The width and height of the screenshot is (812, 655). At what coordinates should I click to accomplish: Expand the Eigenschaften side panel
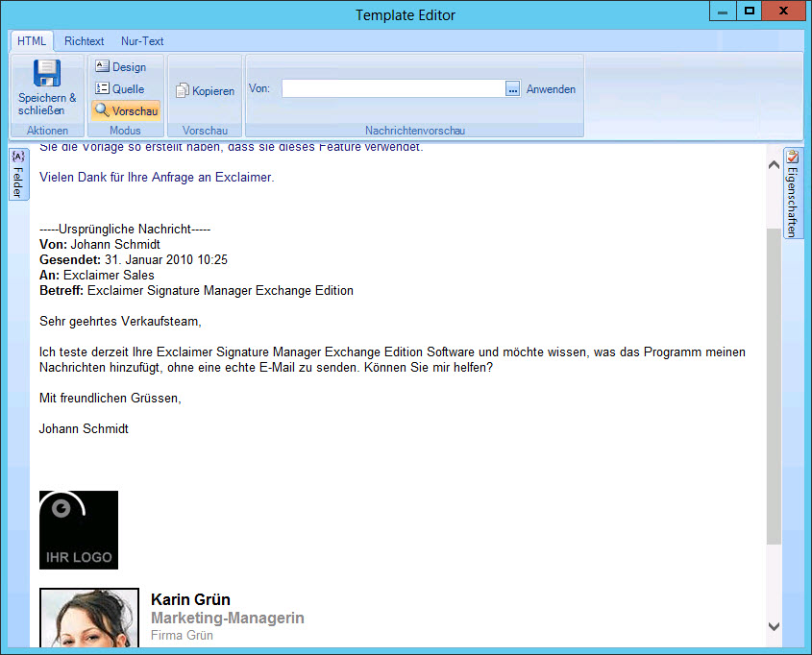tap(793, 193)
